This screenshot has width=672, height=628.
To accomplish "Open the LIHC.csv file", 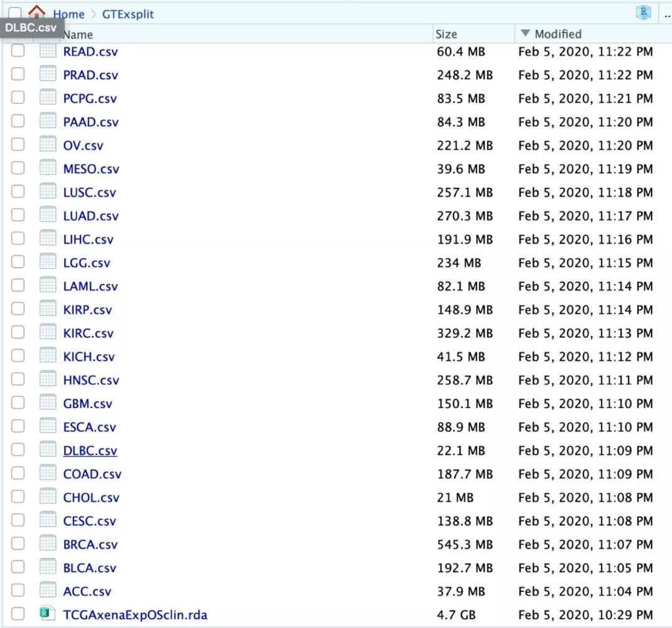I will pyautogui.click(x=88, y=239).
